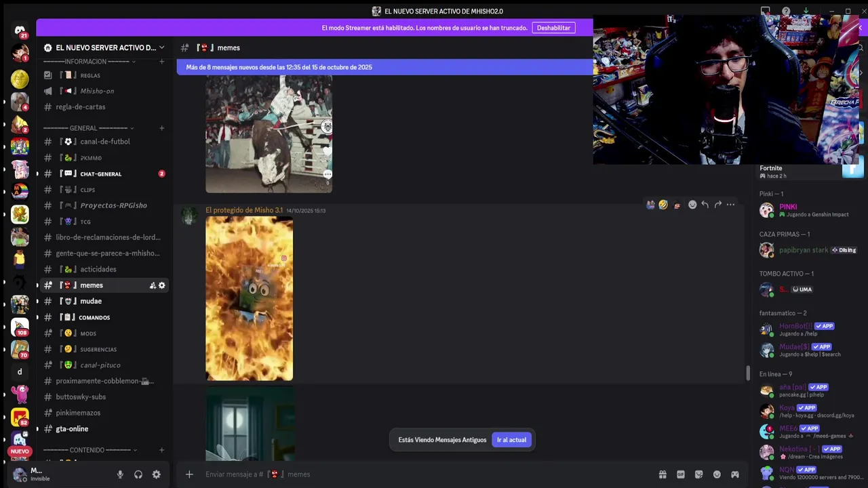Screen dimensions: 868x488
Task: Open the letter 'd' server icon
Action: pos(20,371)
